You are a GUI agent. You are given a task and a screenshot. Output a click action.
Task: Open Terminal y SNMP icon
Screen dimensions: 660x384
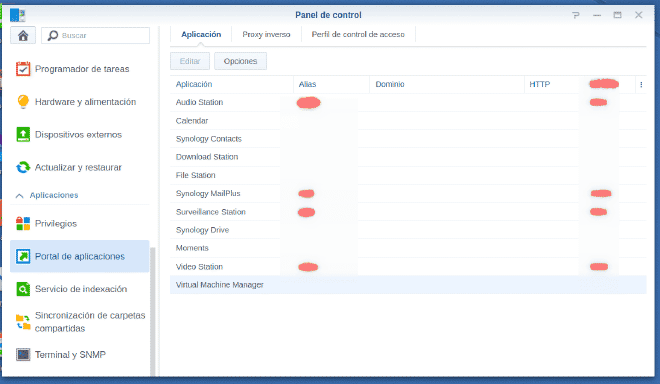point(23,355)
